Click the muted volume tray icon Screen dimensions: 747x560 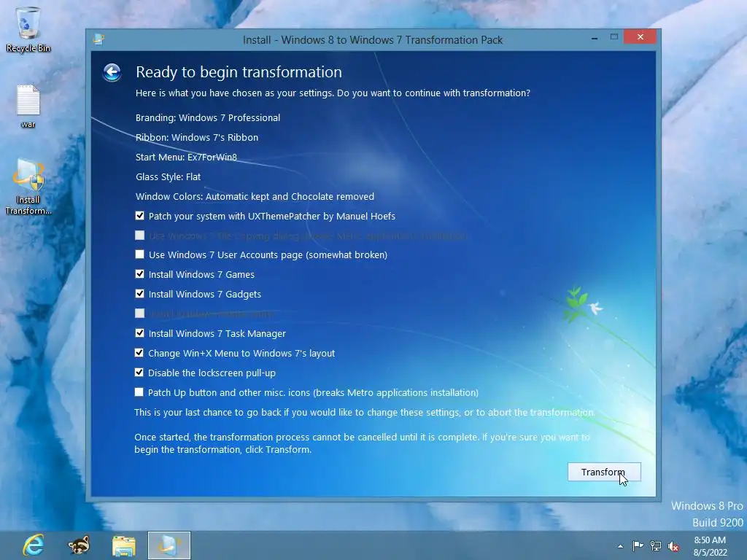[x=673, y=546]
